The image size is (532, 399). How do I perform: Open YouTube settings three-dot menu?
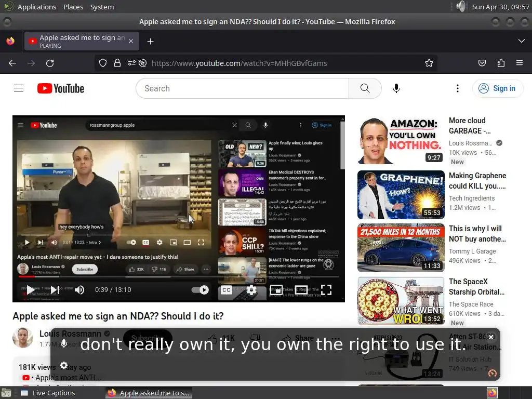click(x=457, y=88)
